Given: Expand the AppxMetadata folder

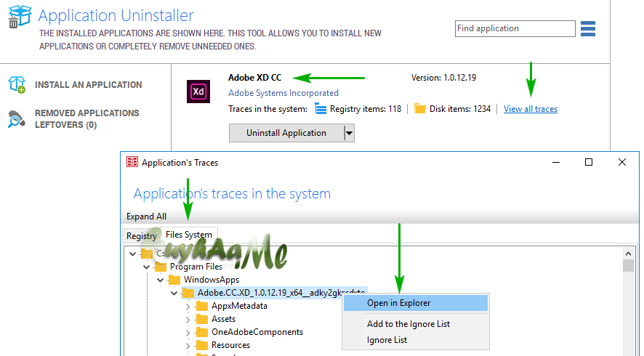Looking at the screenshot, I should tap(188, 307).
